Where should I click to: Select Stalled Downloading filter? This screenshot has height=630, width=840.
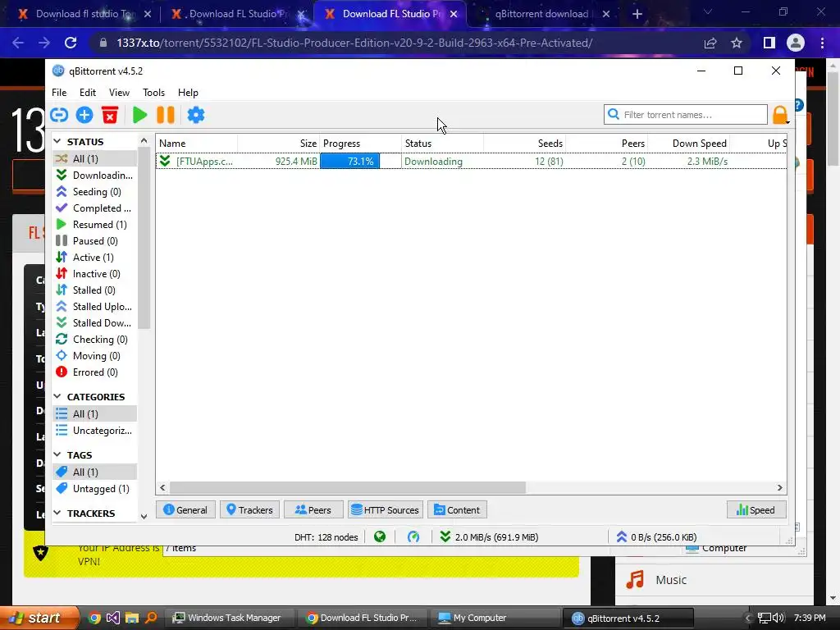(x=95, y=323)
